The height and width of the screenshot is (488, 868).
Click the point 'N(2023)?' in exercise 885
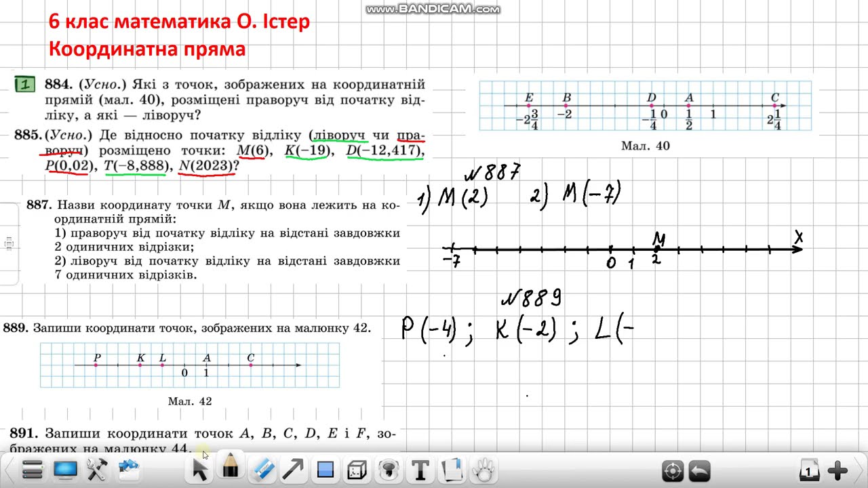click(x=209, y=166)
